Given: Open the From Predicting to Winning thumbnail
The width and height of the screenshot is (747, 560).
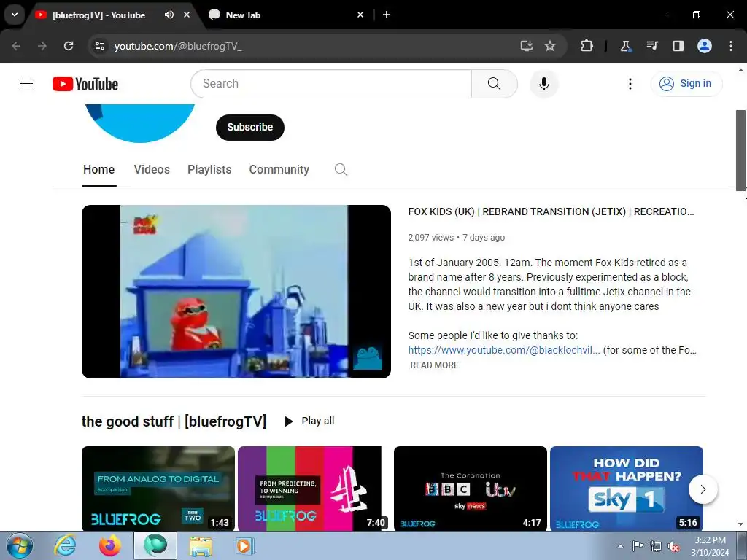Looking at the screenshot, I should pos(314,489).
